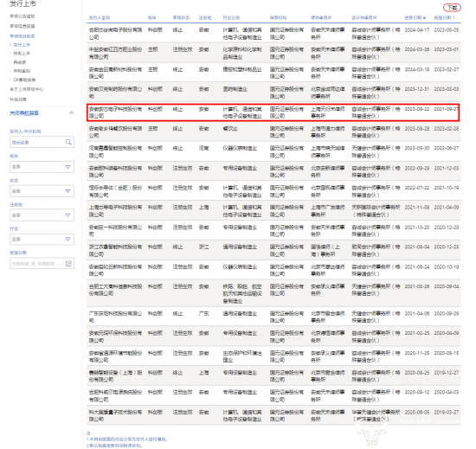This screenshot has height=449, width=476.
Task: Click the 下载 button
Action: click(x=452, y=8)
